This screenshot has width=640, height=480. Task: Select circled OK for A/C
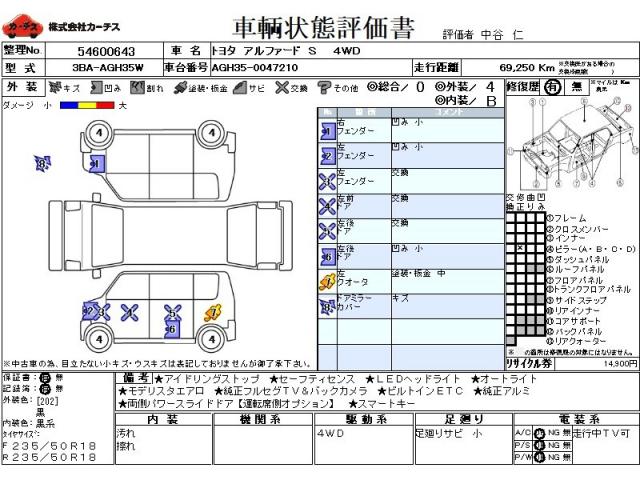(x=540, y=433)
